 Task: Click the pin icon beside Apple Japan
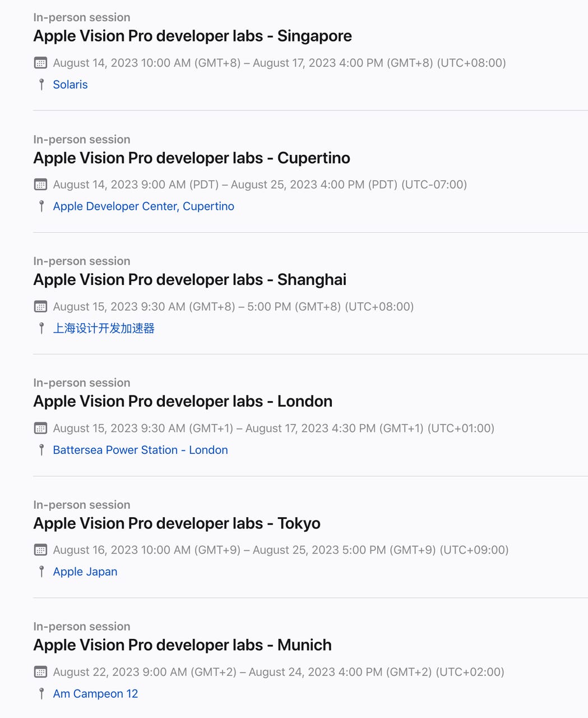point(41,572)
